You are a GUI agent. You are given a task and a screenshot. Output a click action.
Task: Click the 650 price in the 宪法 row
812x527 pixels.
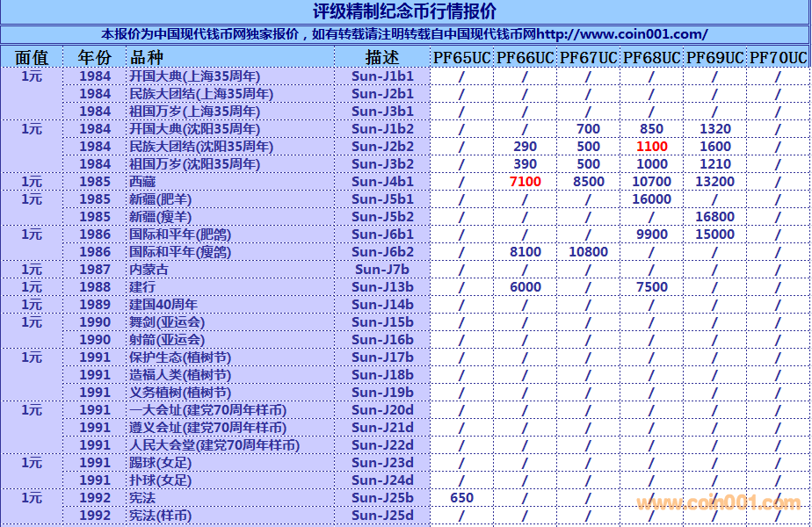coord(461,498)
